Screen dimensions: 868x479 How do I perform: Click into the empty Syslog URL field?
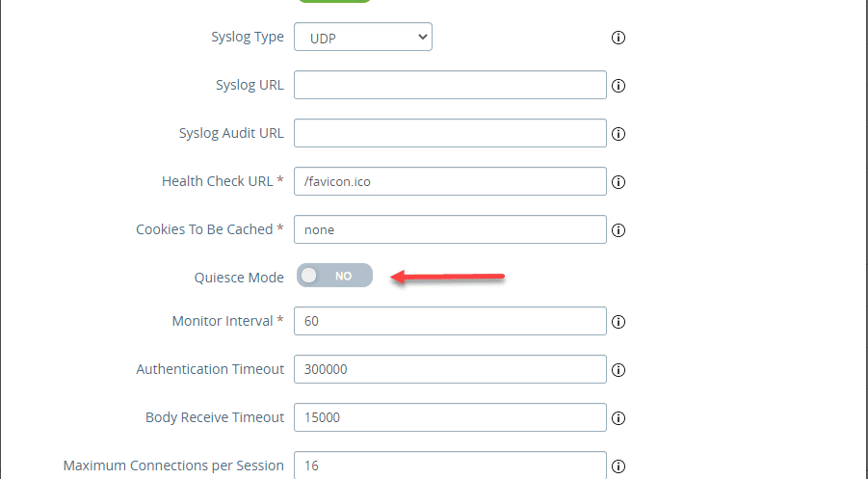coord(450,85)
